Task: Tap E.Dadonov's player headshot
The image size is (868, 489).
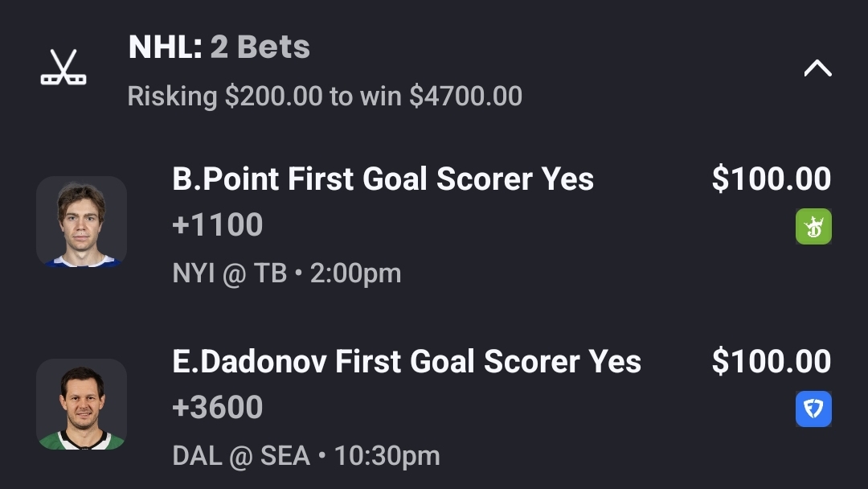Action: click(81, 404)
